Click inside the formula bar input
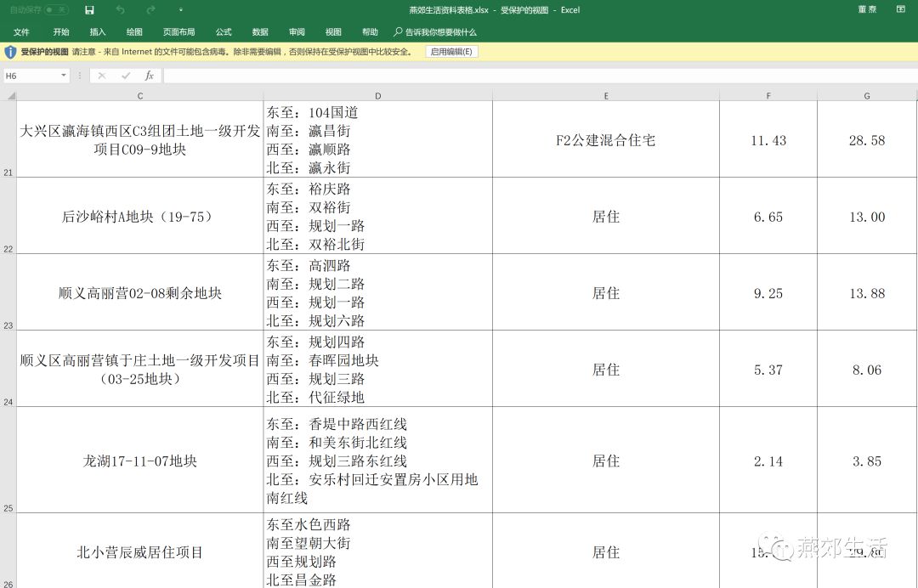The image size is (918, 588). (x=535, y=76)
